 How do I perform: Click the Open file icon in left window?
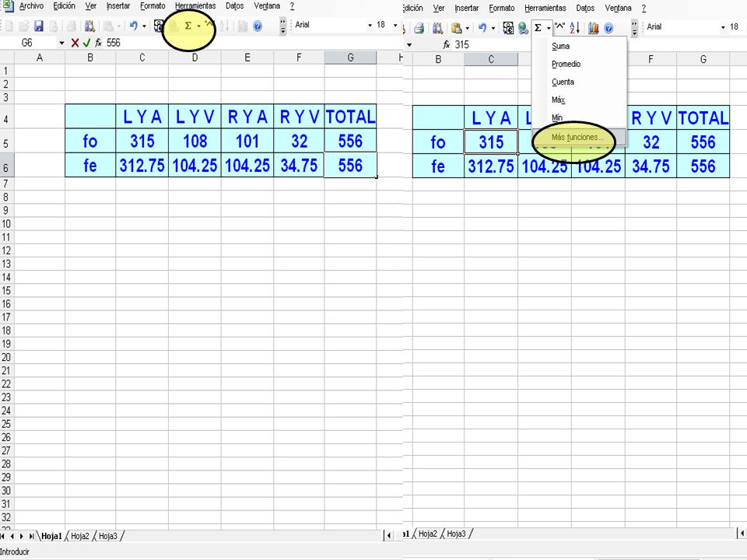pyautogui.click(x=24, y=26)
